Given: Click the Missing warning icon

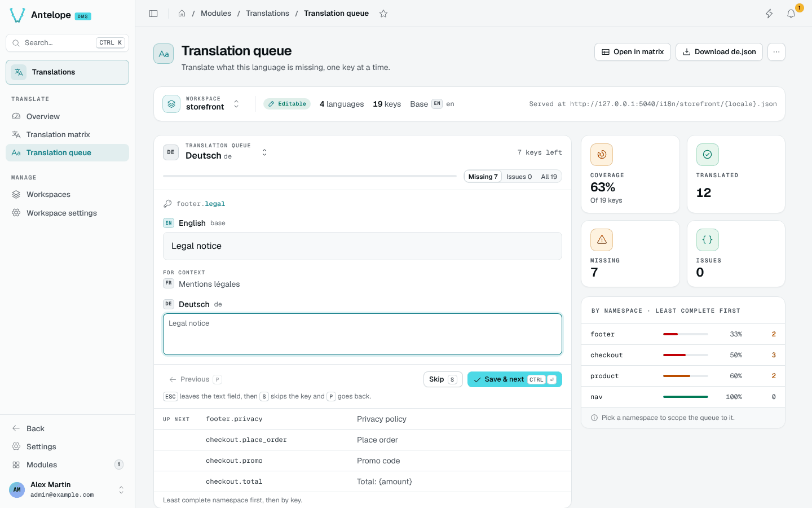Looking at the screenshot, I should coord(602,240).
